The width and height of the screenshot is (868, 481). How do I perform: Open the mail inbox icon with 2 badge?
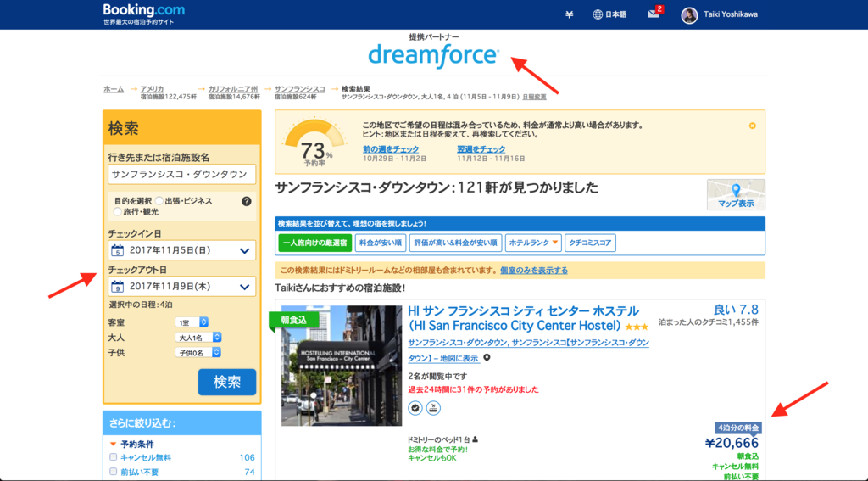654,13
